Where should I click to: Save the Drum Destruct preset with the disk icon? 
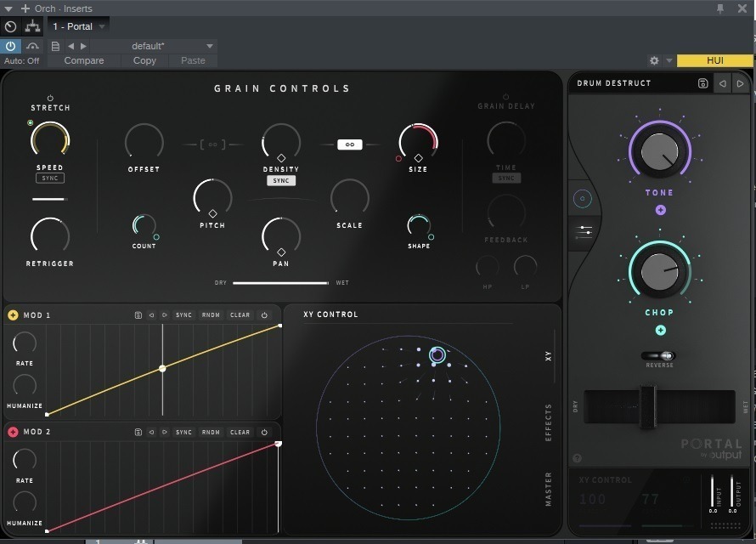[702, 82]
